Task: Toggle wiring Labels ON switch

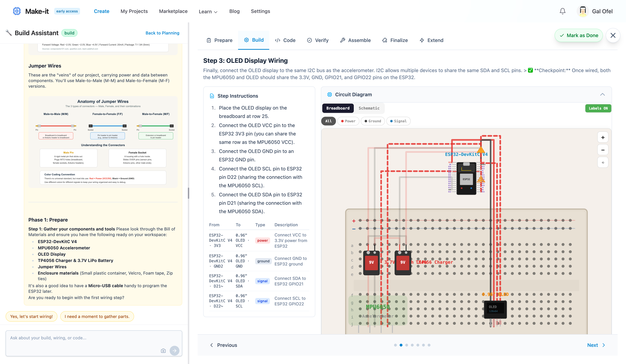Action: click(x=598, y=108)
